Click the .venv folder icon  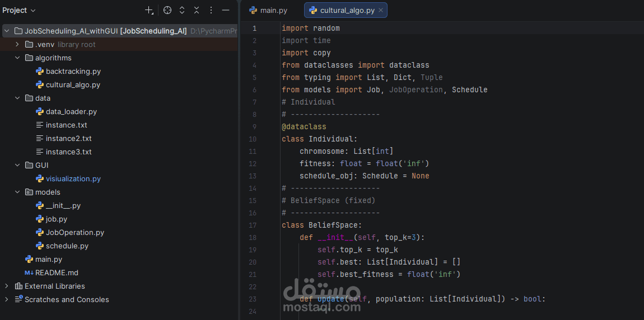pyautogui.click(x=29, y=44)
